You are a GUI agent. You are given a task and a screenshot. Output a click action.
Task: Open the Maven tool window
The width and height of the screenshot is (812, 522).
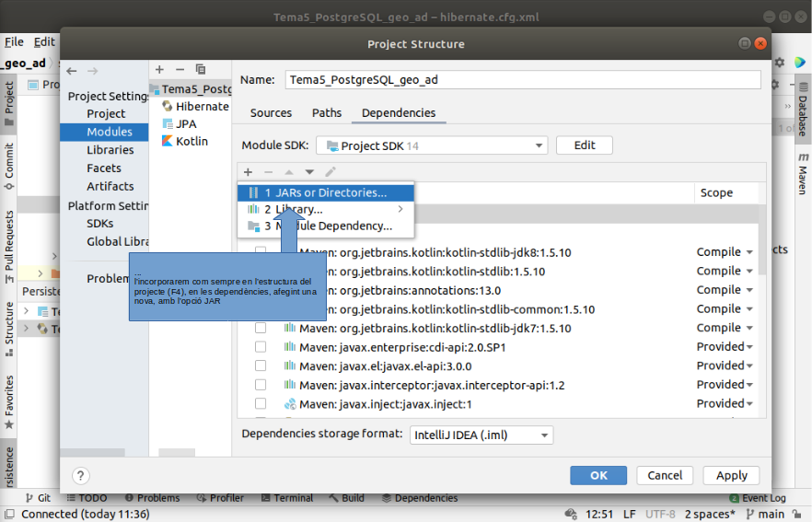point(803,175)
